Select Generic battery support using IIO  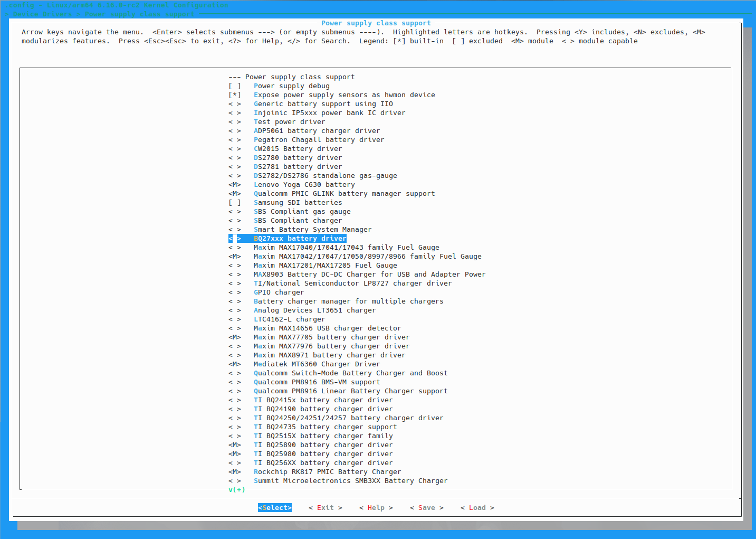point(323,104)
